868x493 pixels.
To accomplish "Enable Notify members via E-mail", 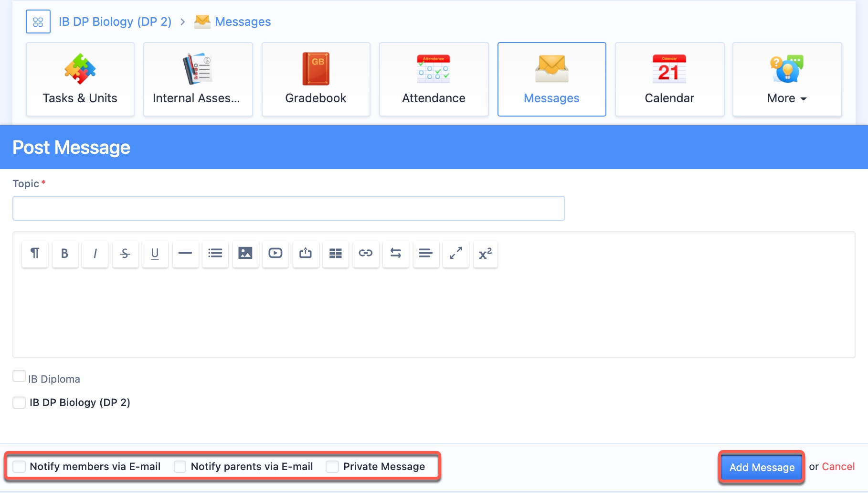I will coord(19,466).
